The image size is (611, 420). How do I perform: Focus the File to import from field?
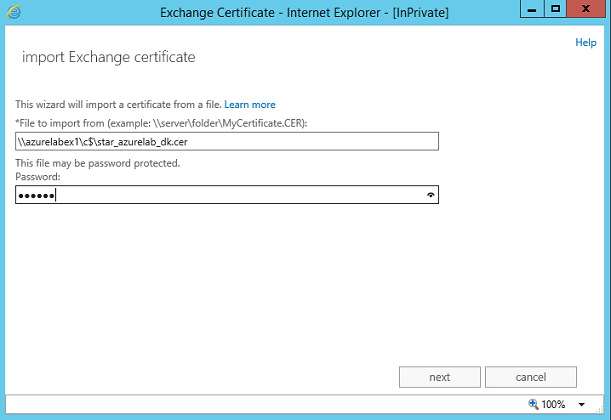[227, 141]
